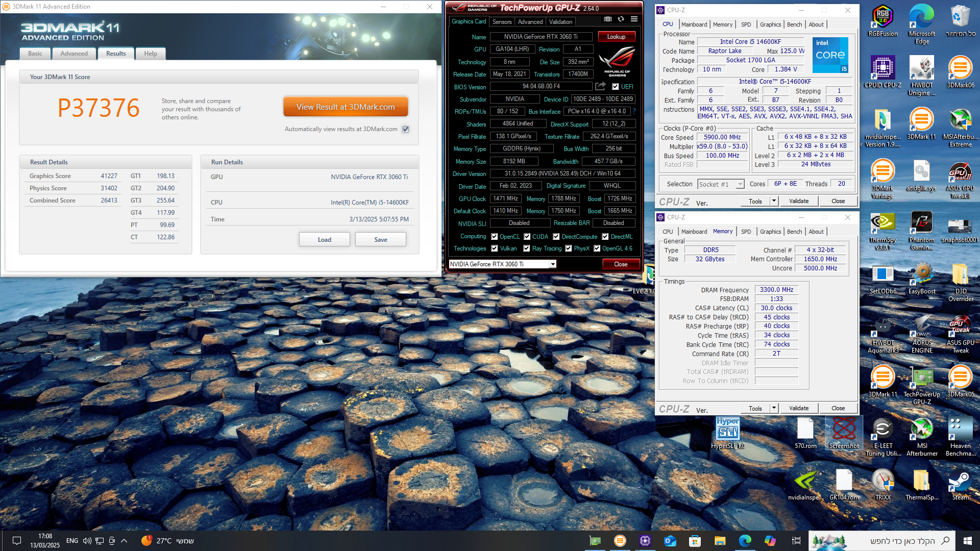Click the Bus Interface question mark in GPU-Z

(634, 111)
